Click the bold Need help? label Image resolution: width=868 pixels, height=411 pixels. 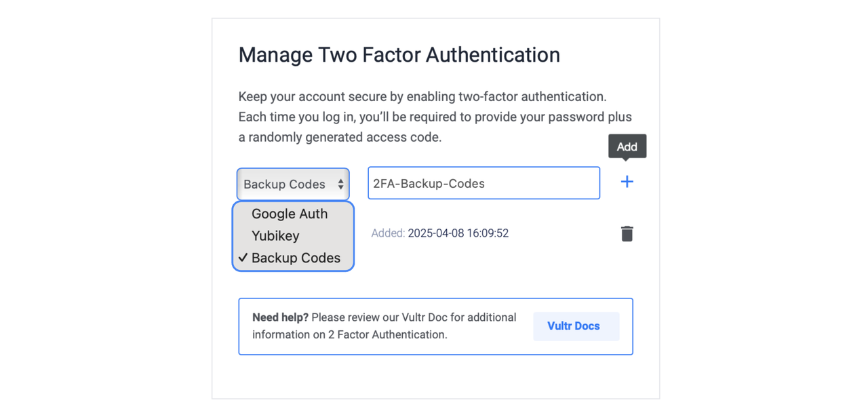point(280,317)
